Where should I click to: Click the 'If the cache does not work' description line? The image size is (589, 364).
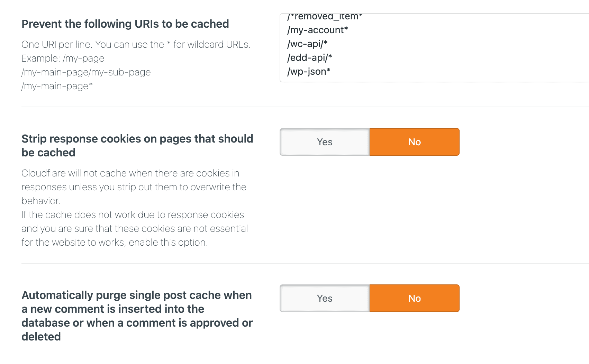tap(133, 215)
